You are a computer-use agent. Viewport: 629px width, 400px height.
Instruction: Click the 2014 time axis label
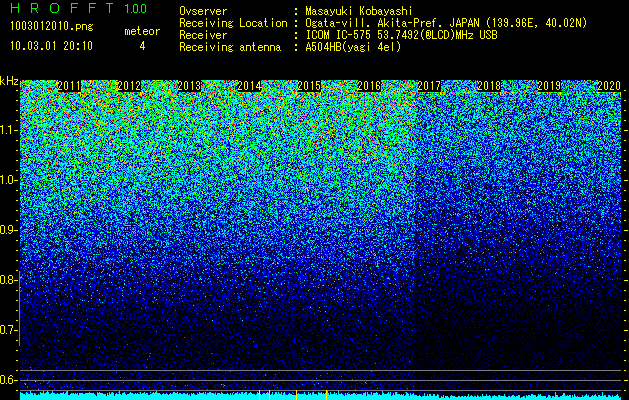pyautogui.click(x=249, y=86)
